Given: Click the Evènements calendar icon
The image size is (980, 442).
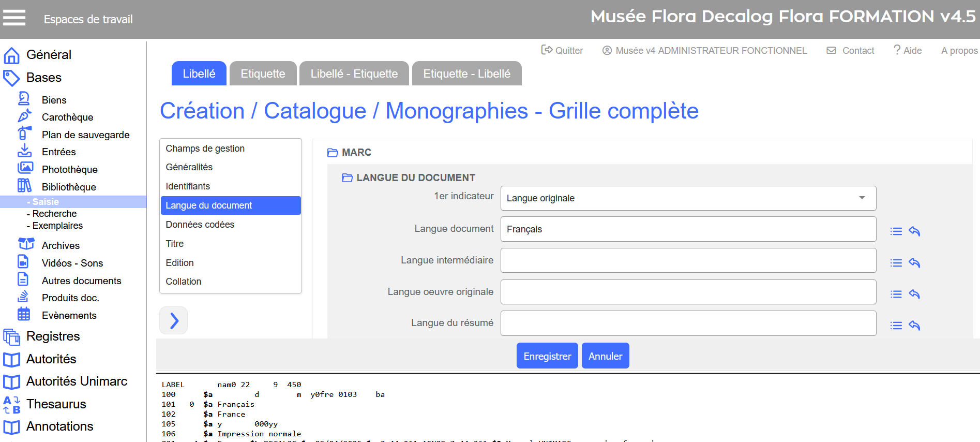Looking at the screenshot, I should pyautogui.click(x=24, y=315).
